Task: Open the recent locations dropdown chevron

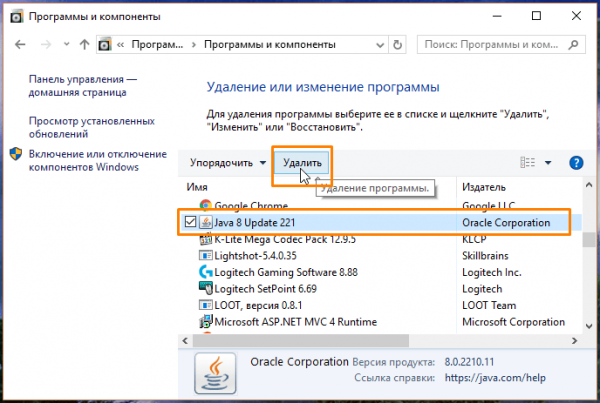Action: click(66, 44)
